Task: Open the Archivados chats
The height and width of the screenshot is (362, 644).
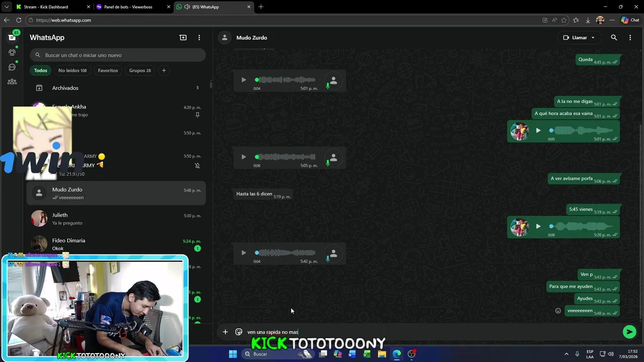Action: pos(116,88)
